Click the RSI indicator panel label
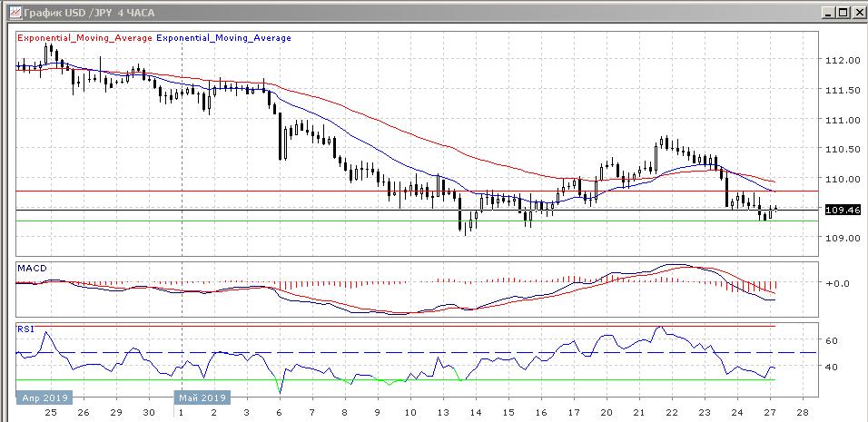This screenshot has width=868, height=422. coord(25,329)
